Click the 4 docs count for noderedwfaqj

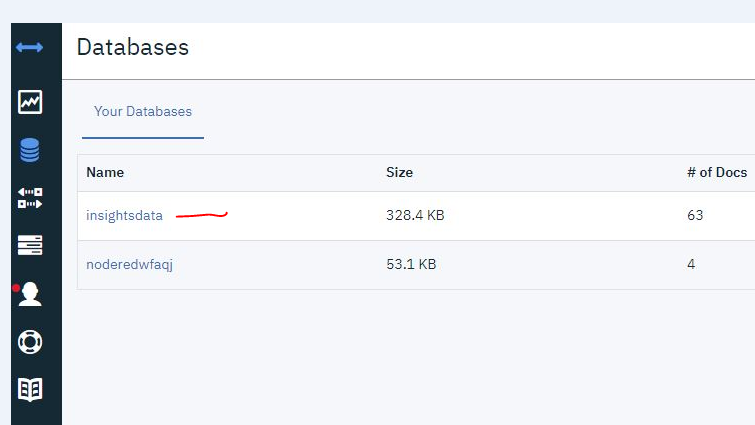691,264
